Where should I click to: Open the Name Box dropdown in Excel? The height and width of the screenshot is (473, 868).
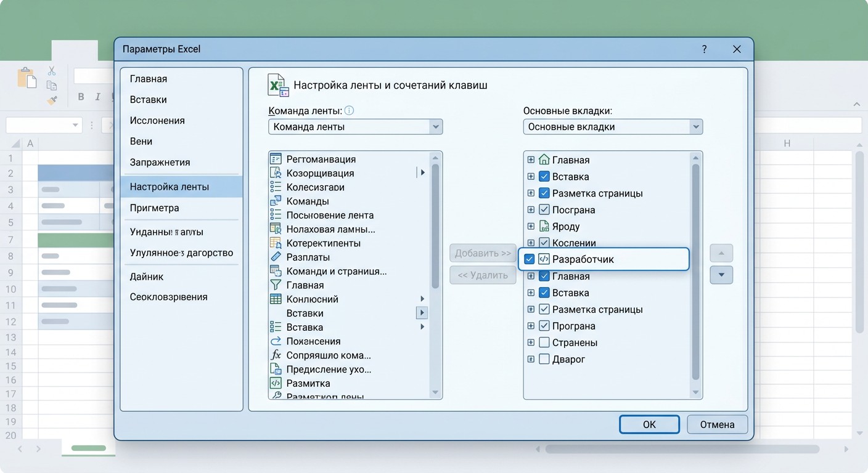click(x=75, y=125)
